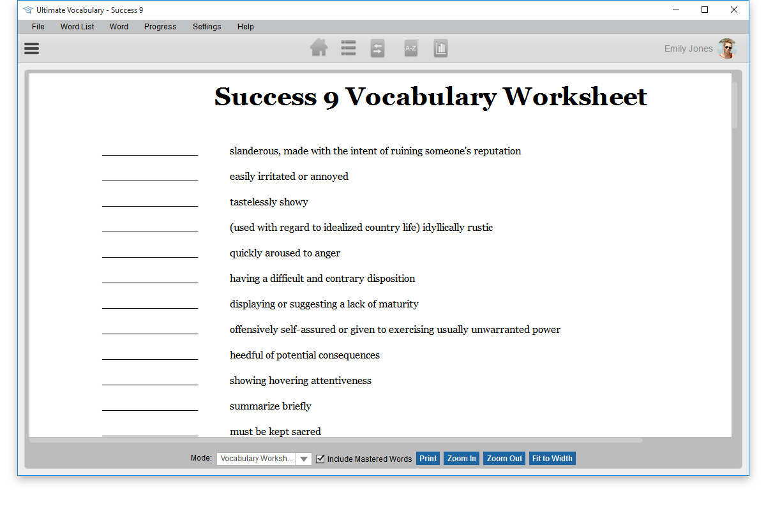
Task: Click the app icon in title bar
Action: click(27, 10)
